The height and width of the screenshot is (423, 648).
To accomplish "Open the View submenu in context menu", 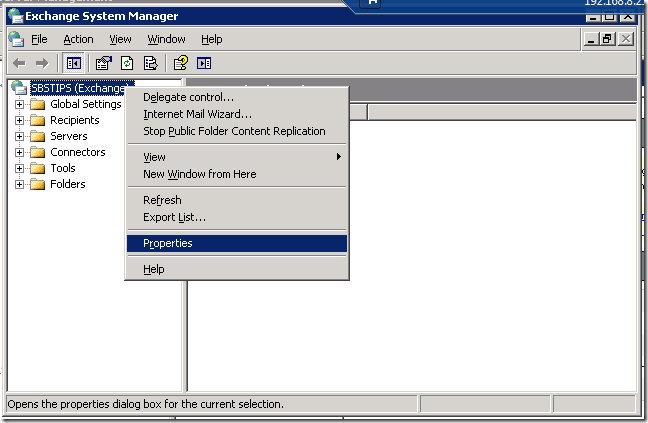I will coord(155,157).
